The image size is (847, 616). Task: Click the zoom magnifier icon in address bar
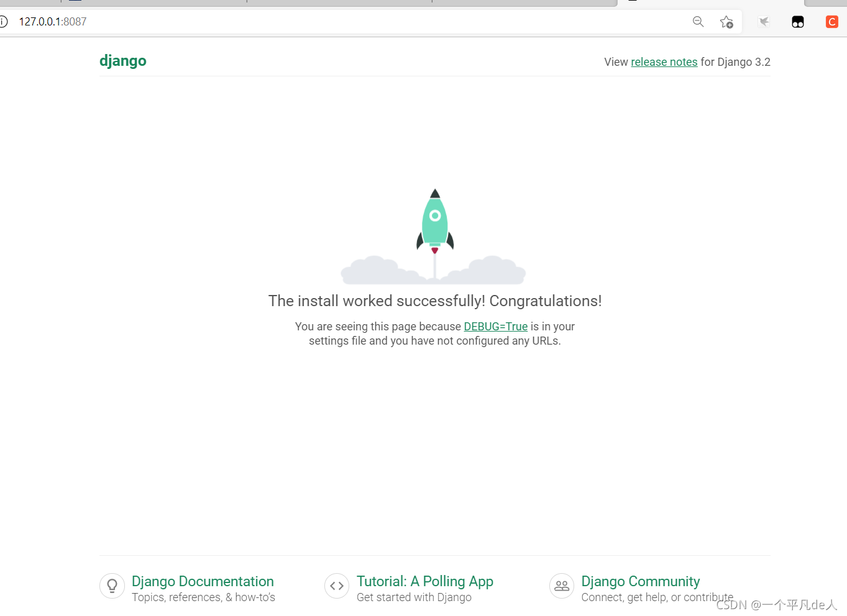698,22
